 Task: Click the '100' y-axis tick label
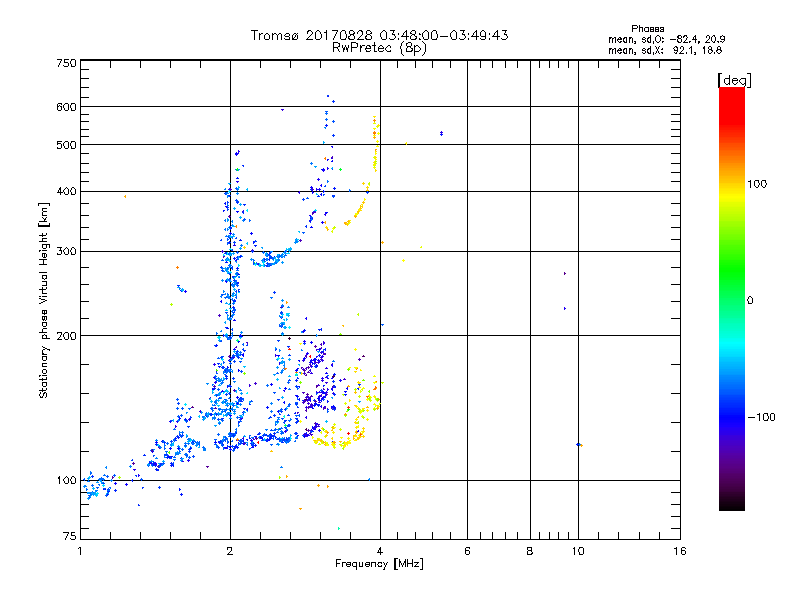pyautogui.click(x=66, y=481)
